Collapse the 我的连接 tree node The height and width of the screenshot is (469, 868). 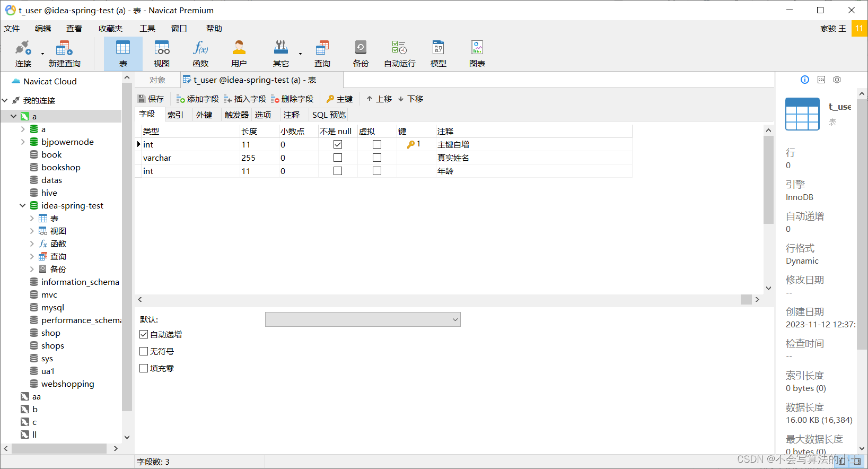coord(5,100)
